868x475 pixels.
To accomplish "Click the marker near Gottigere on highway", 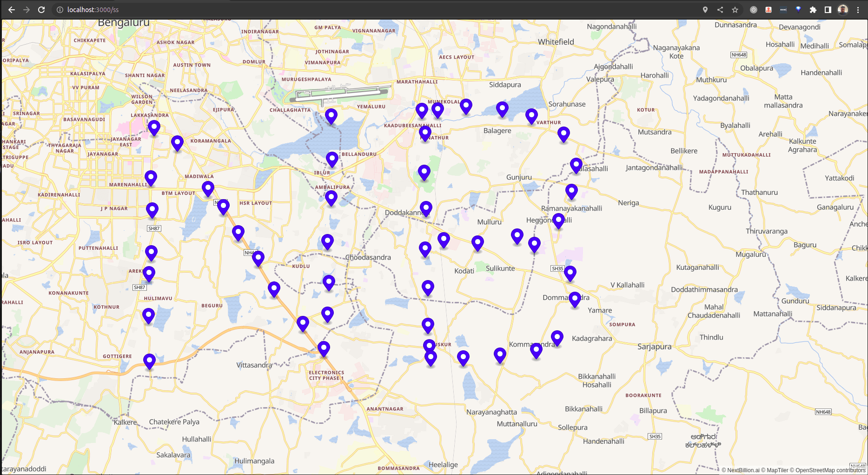I will [149, 361].
